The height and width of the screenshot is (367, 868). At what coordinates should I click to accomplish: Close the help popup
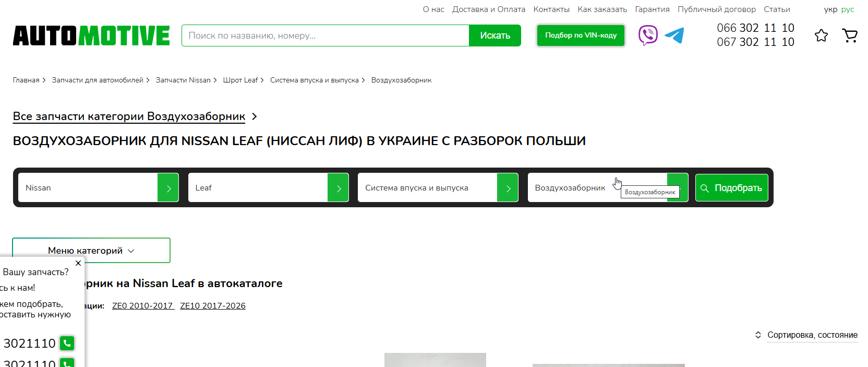tap(78, 263)
